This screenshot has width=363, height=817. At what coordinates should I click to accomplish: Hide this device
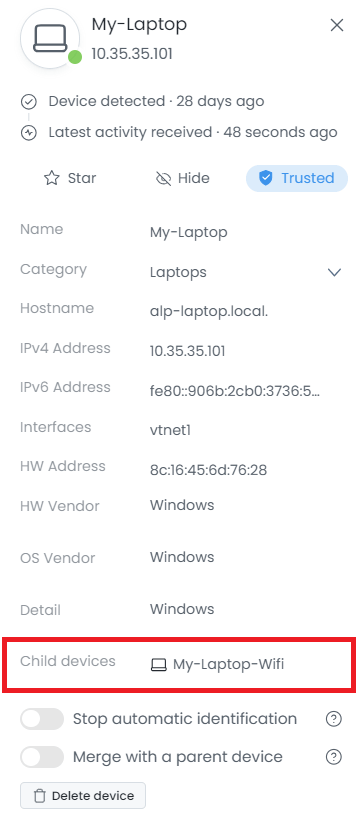(x=183, y=178)
